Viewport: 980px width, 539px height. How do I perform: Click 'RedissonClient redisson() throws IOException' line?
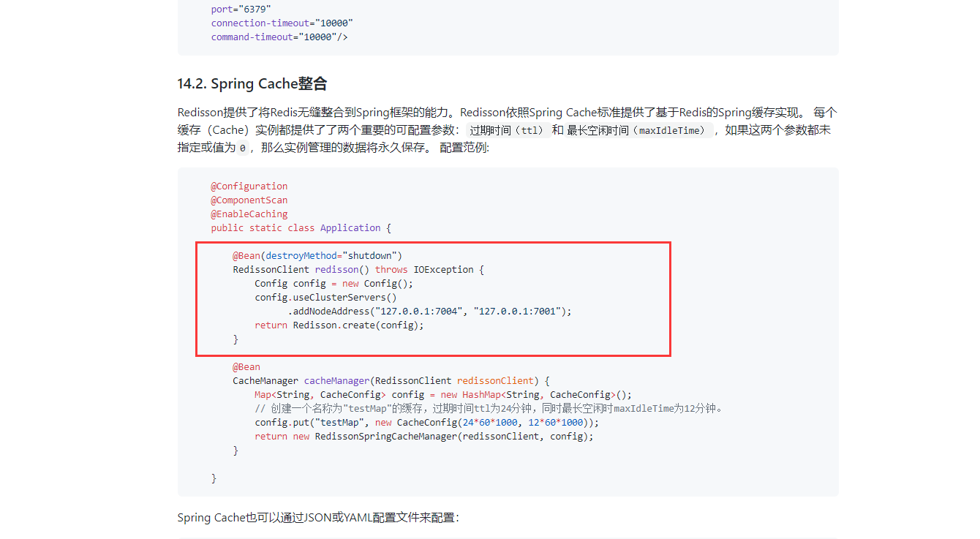[358, 269]
